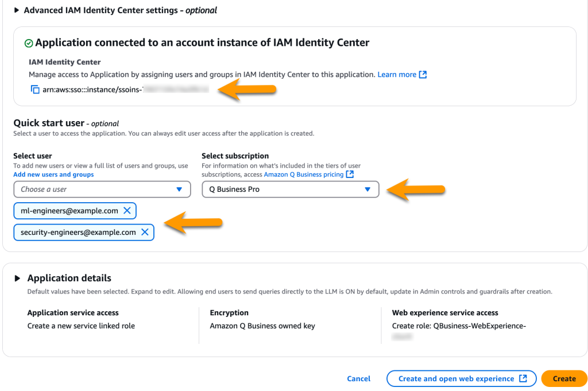Screen dimensions: 588x391
Task: Remove ml-engineers@example.com user chip
Action: [x=127, y=211]
